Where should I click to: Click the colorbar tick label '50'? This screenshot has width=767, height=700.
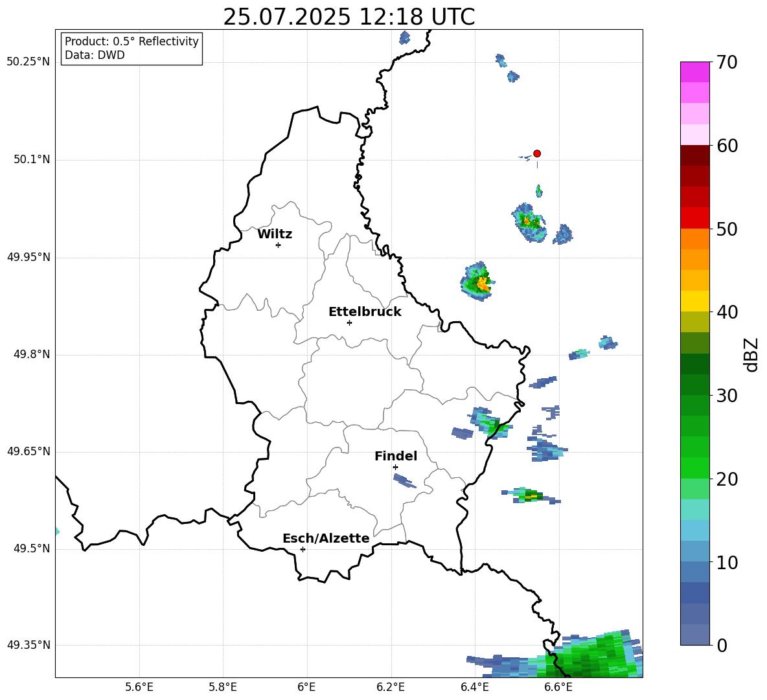pos(726,229)
